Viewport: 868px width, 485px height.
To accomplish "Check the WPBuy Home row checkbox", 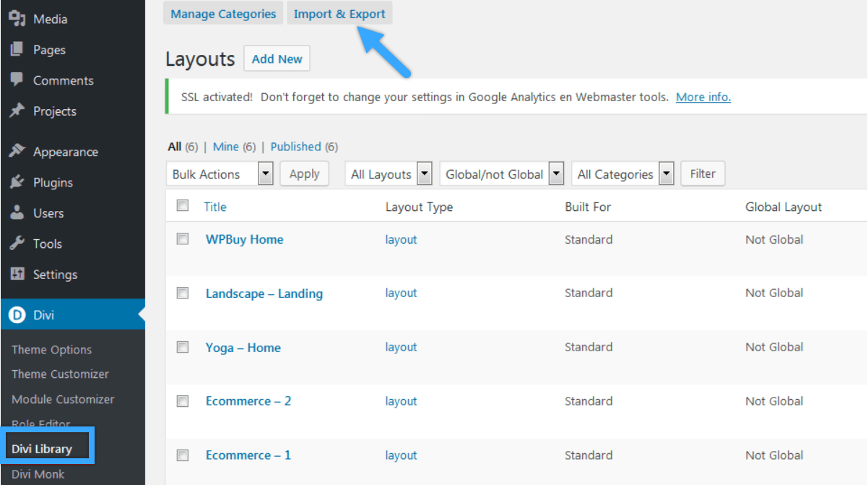I will pos(183,239).
